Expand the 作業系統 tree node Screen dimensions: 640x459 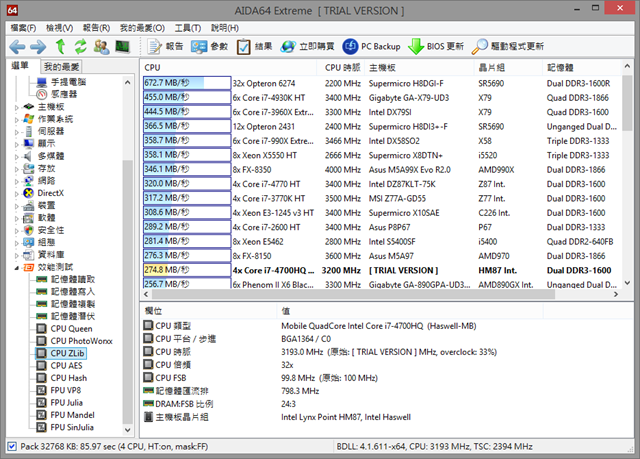(x=17, y=120)
